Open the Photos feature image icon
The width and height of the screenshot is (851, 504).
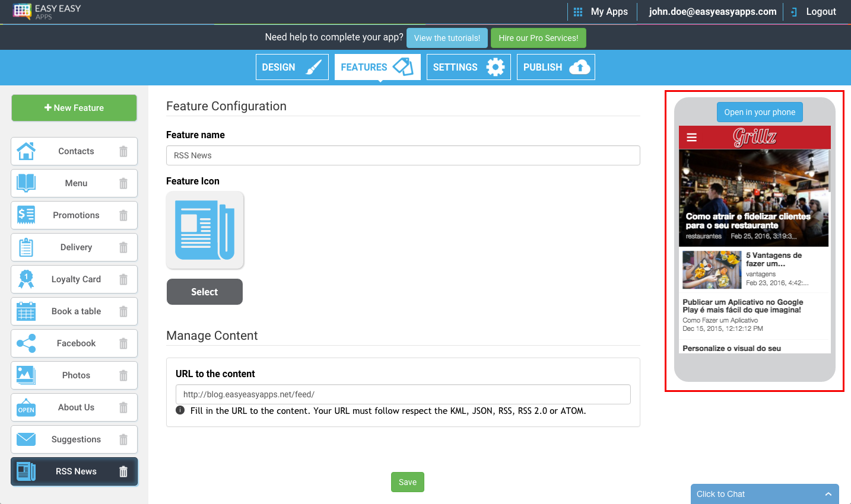point(26,375)
